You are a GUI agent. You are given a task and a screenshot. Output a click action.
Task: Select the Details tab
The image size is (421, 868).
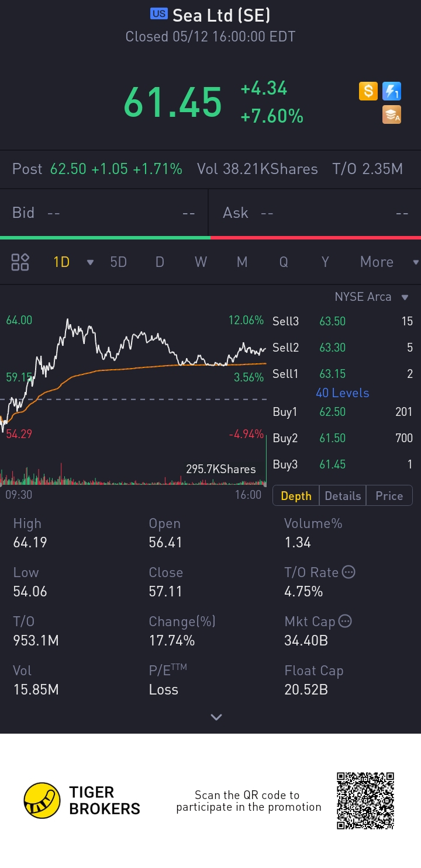343,495
